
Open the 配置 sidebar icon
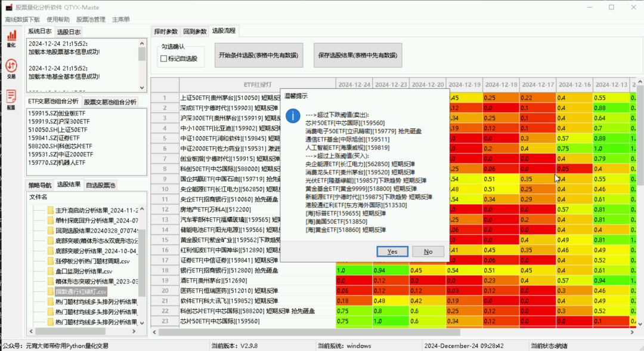click(11, 100)
